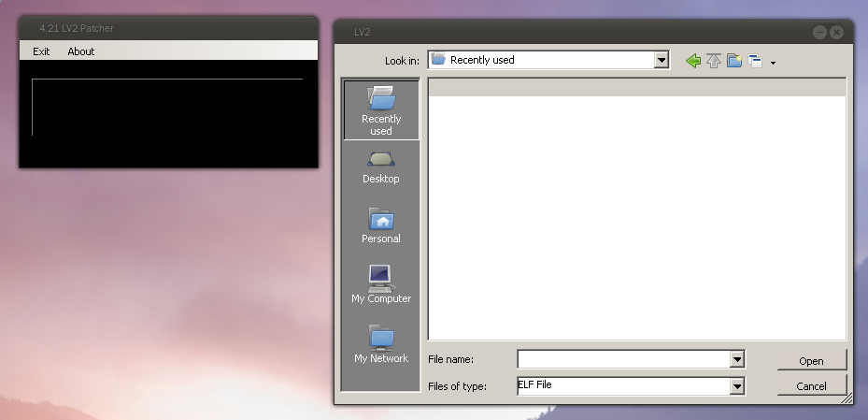Go to Personal folder in sidebar
868x420 pixels.
pyautogui.click(x=381, y=226)
